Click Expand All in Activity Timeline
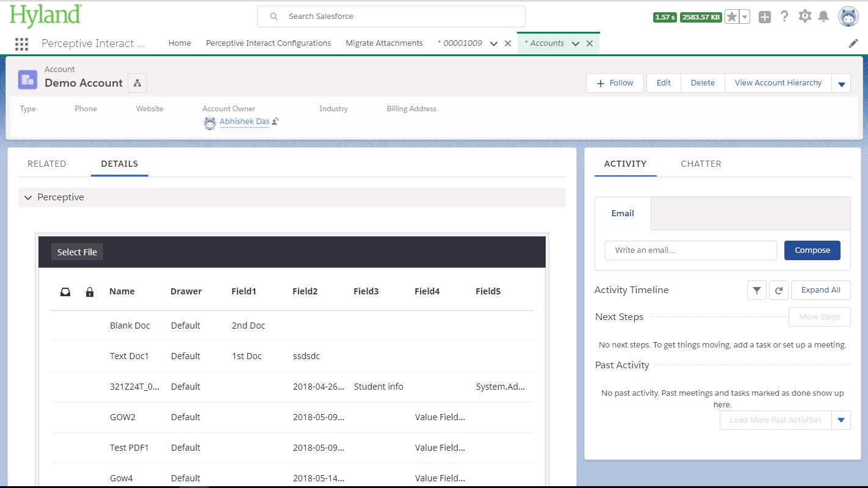 (820, 290)
